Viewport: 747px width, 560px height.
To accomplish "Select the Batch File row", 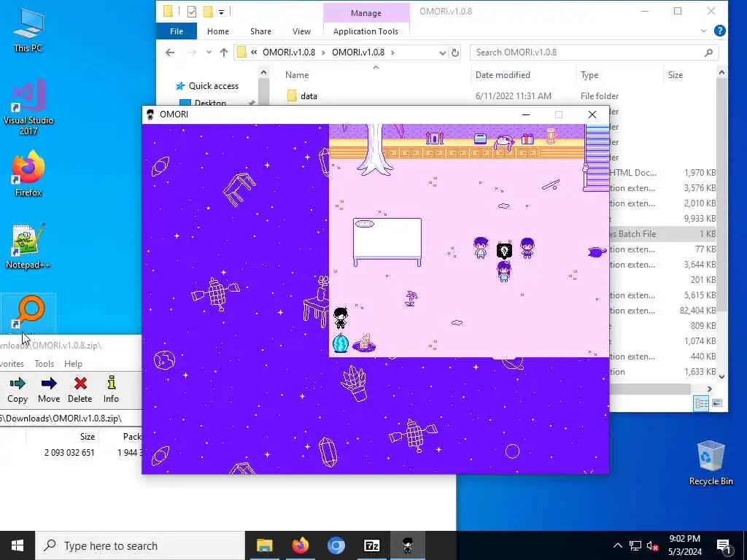I will pos(662,234).
